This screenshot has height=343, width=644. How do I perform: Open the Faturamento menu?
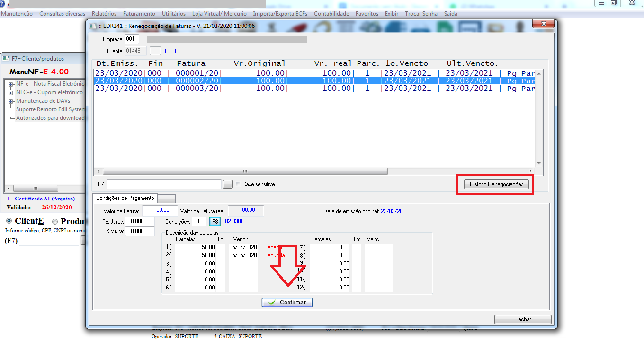(139, 14)
